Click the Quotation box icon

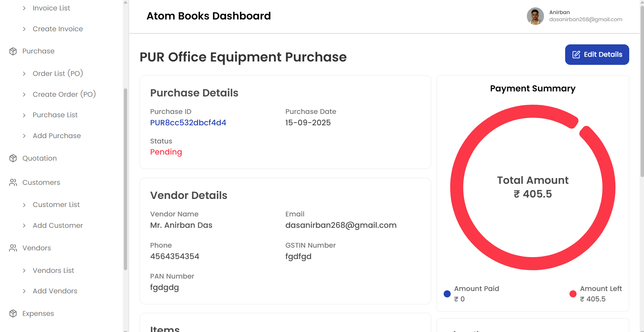coord(13,158)
